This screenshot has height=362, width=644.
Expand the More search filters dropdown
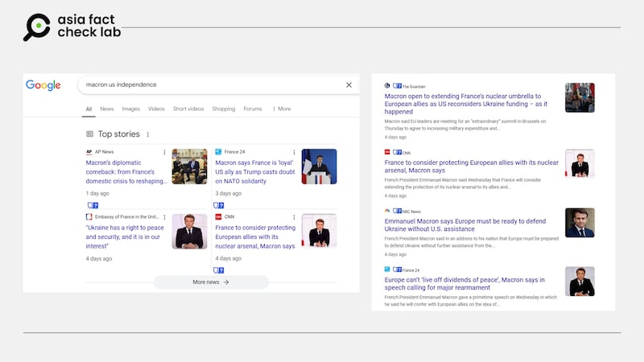pyautogui.click(x=281, y=109)
